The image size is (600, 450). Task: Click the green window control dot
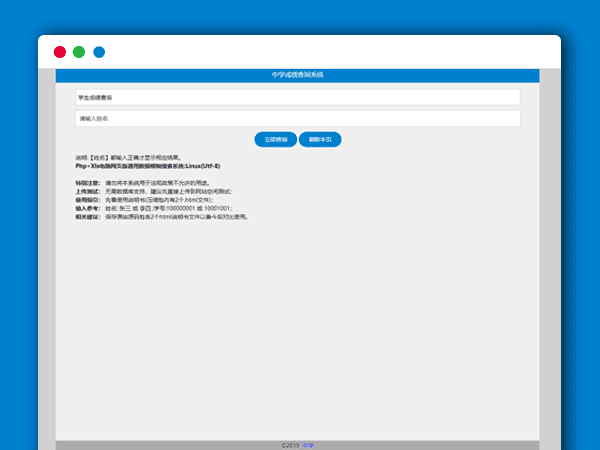[79, 52]
